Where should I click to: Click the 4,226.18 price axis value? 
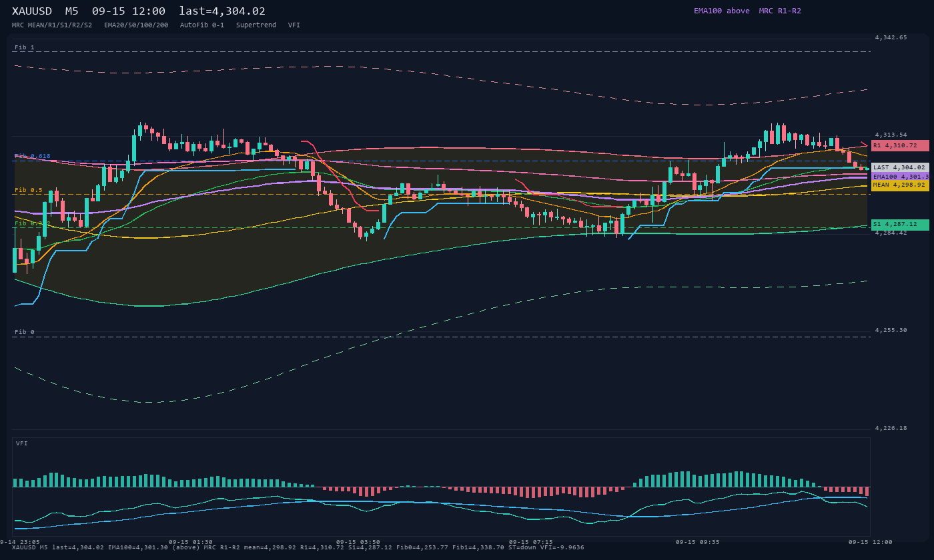(x=891, y=428)
